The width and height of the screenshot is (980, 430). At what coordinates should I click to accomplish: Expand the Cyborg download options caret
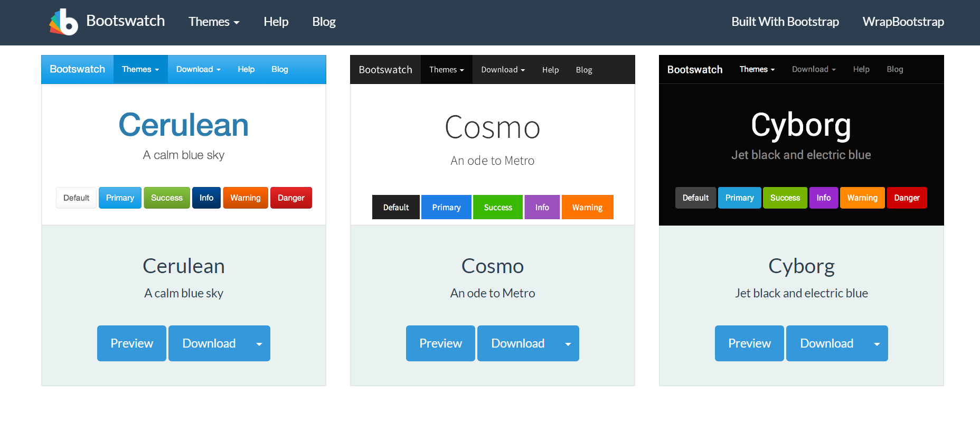tap(877, 344)
